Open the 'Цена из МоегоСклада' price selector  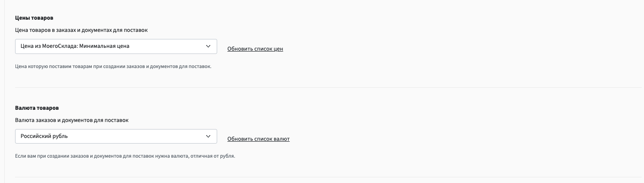pos(116,46)
